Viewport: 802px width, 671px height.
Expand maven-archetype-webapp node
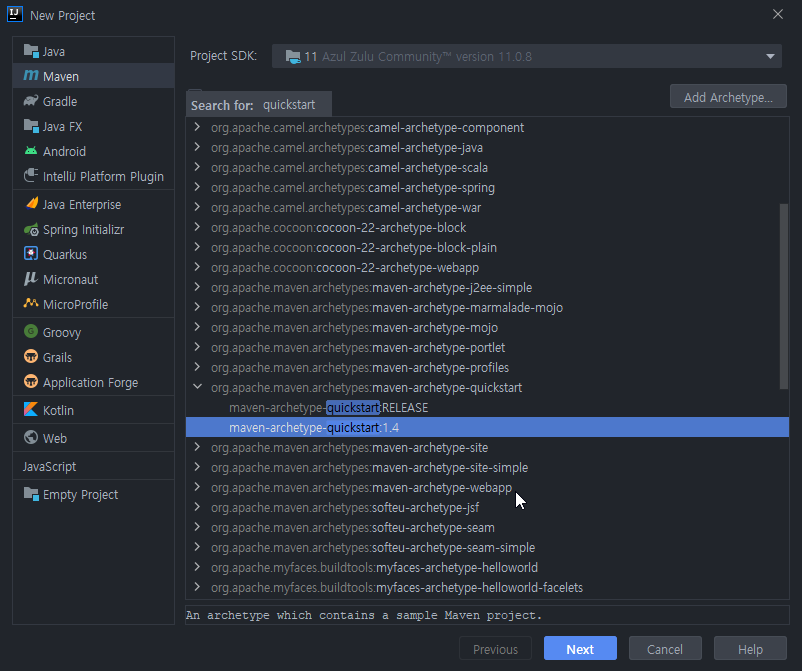click(197, 487)
